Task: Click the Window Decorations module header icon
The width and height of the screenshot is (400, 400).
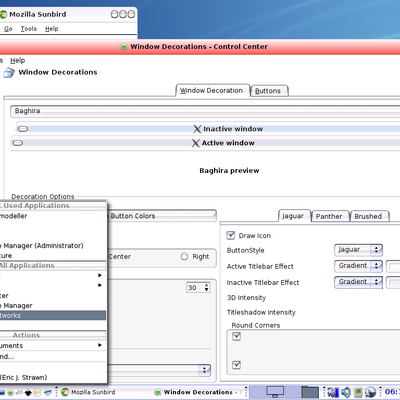Action: (9, 72)
